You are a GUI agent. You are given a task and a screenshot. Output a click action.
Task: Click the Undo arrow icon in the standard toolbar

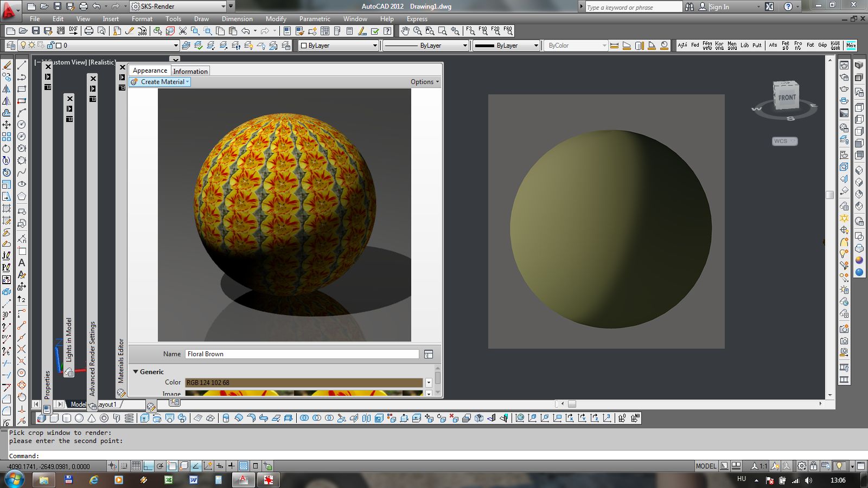pyautogui.click(x=246, y=31)
